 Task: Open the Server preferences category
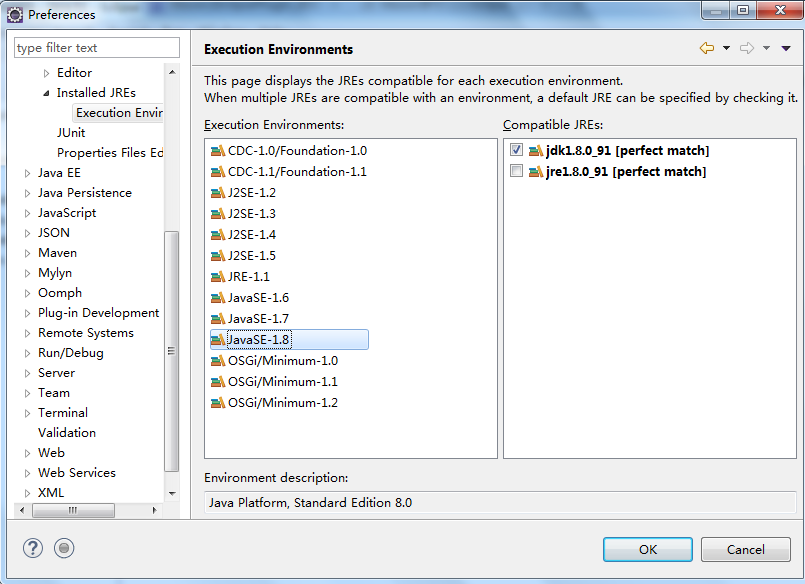click(56, 373)
